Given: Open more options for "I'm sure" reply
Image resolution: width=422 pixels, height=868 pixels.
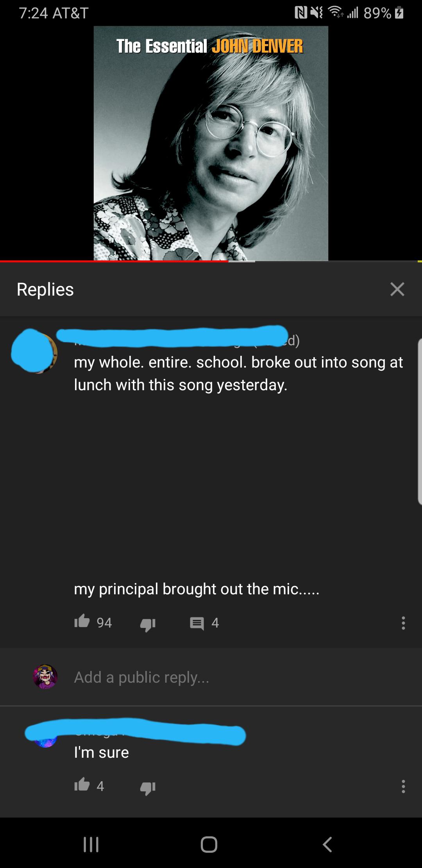Looking at the screenshot, I should 403,786.
